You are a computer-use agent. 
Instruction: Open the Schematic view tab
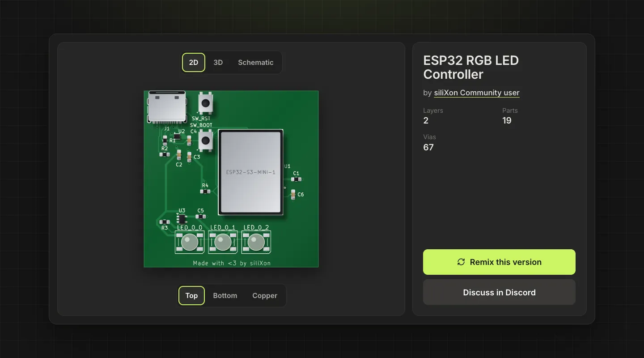[x=255, y=63]
